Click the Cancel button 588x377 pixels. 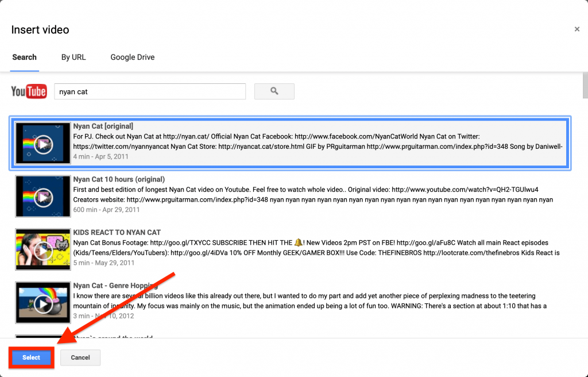point(80,357)
